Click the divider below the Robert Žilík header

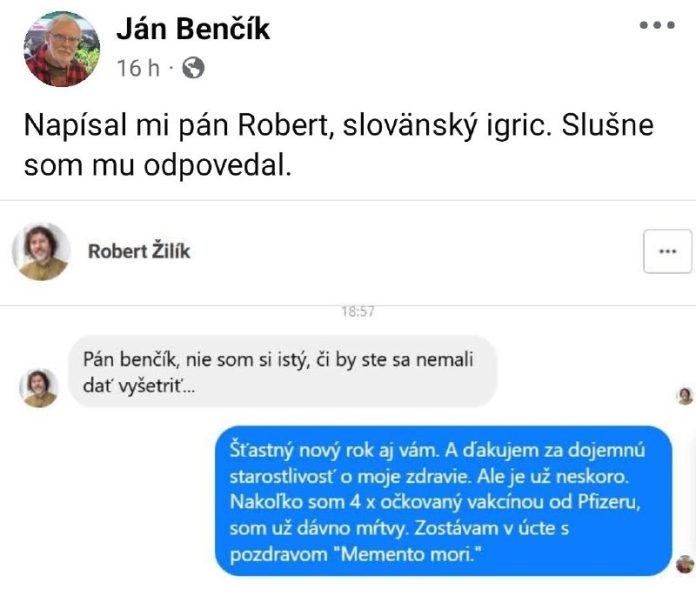(x=348, y=305)
